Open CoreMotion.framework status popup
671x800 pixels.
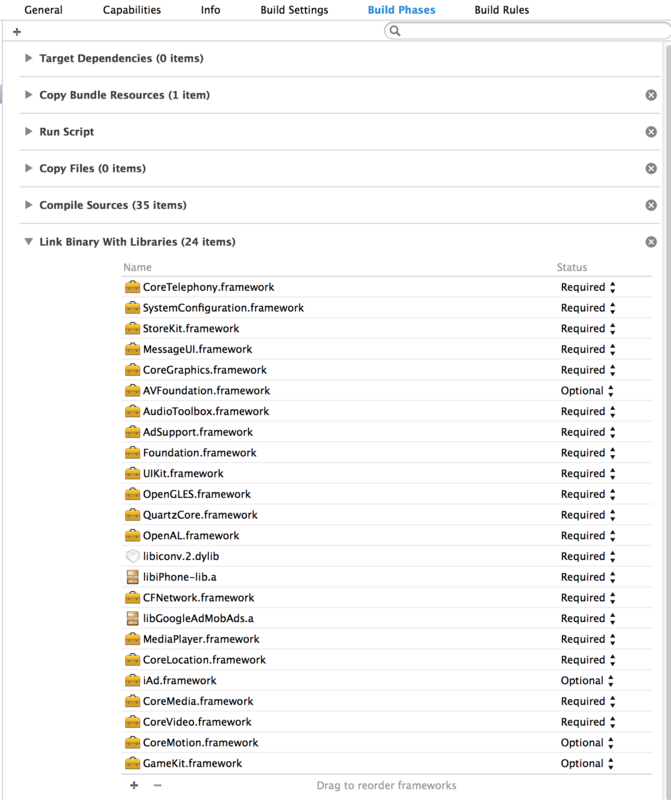pos(587,742)
